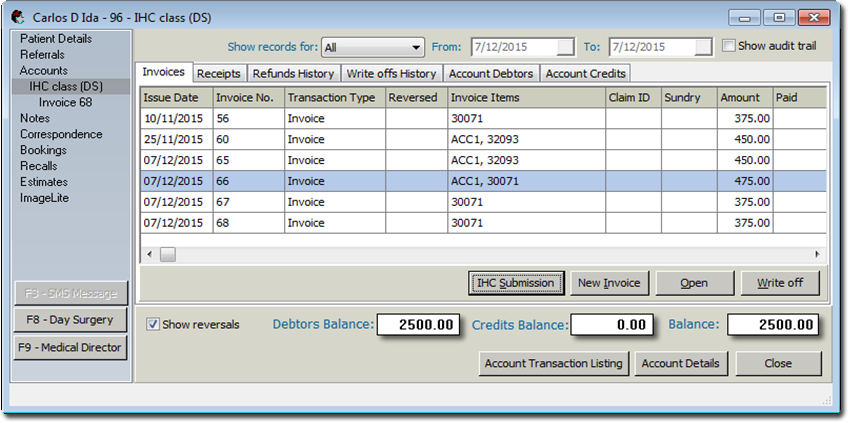Click the application icon in title bar
Viewport: 848px width, 423px height.
tap(17, 17)
